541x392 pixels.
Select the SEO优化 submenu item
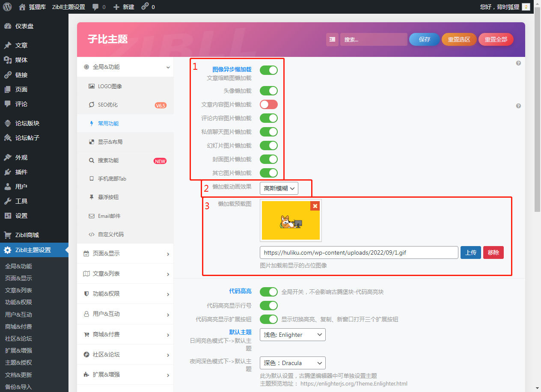(x=108, y=105)
